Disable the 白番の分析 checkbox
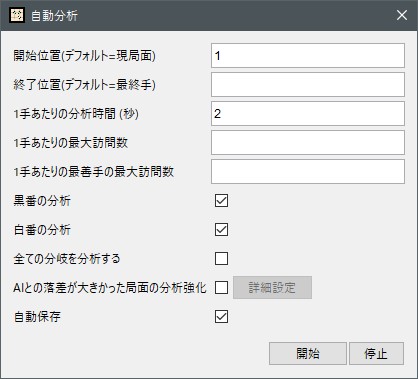 click(x=222, y=230)
